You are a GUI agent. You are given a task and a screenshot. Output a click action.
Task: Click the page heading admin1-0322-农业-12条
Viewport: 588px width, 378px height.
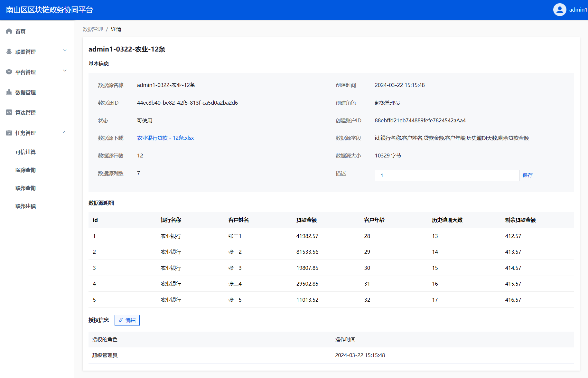pyautogui.click(x=127, y=49)
